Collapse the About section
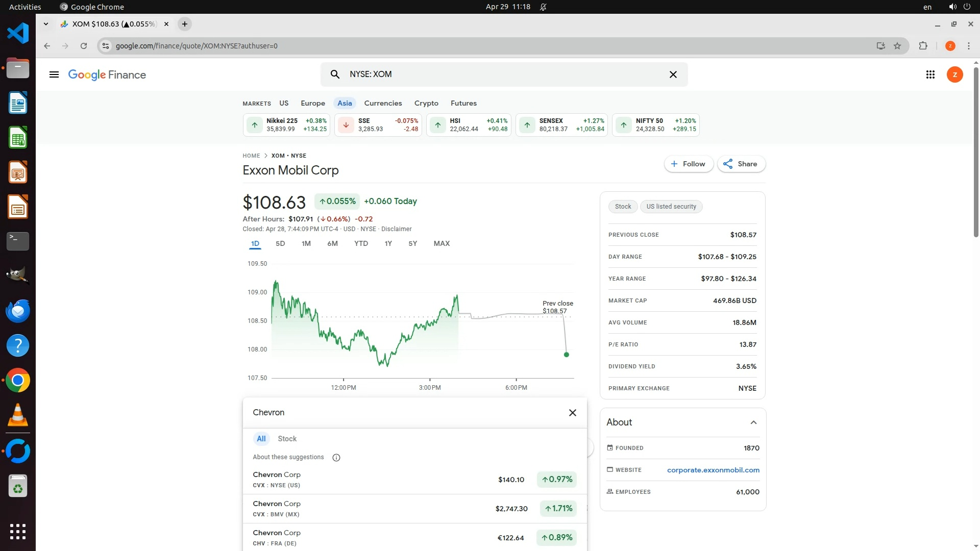 pos(753,422)
